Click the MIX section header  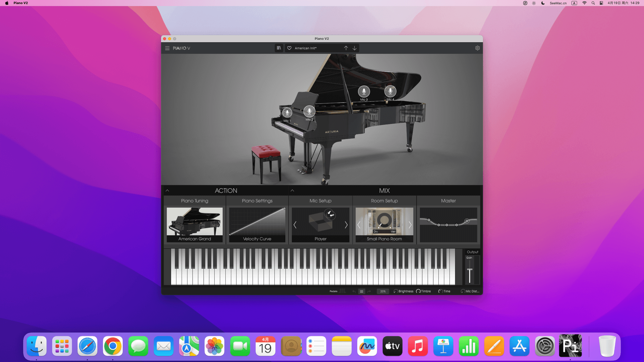(x=384, y=191)
